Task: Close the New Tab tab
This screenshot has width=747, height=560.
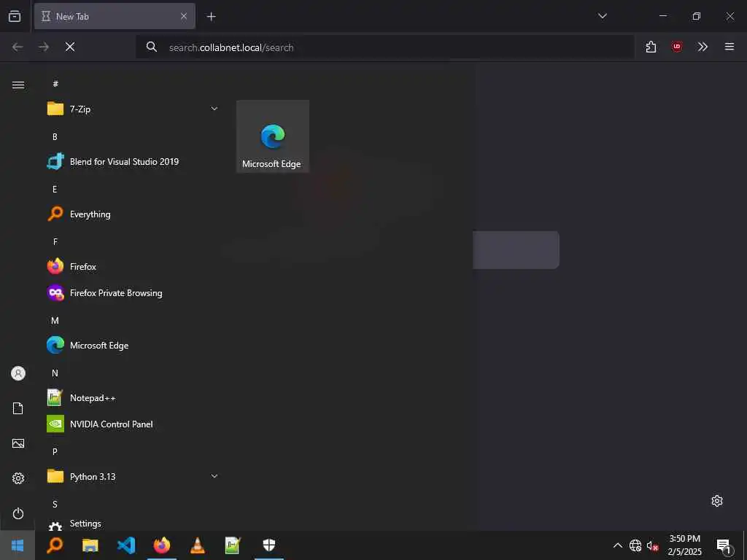Action: pyautogui.click(x=183, y=16)
